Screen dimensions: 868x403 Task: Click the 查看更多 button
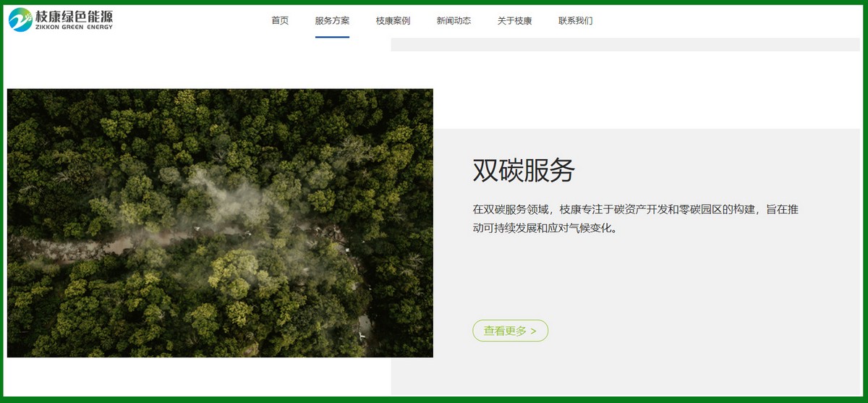click(x=510, y=331)
